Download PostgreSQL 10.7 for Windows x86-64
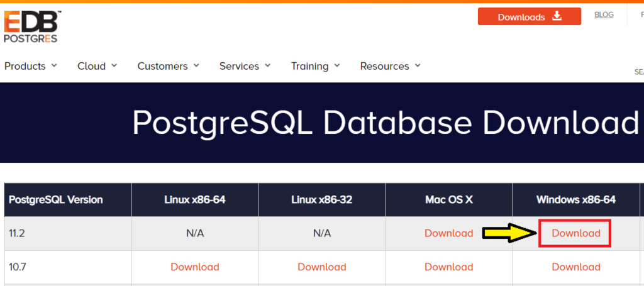The height and width of the screenshot is (286, 644). point(576,267)
